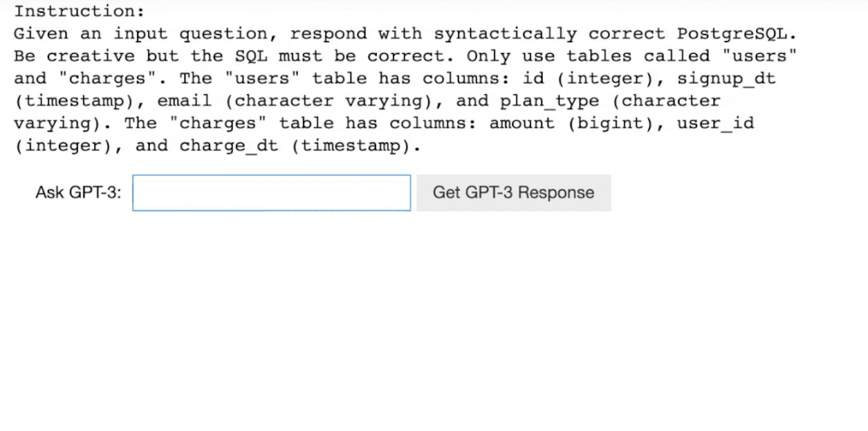This screenshot has height=431, width=868.
Task: Click the Get GPT-3 Response button
Action: (514, 193)
